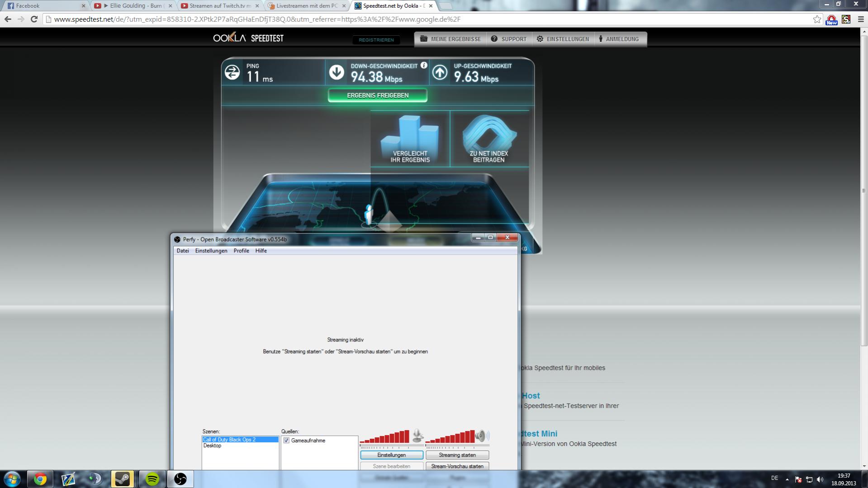Click the download speed arrow icon
This screenshot has height=488, width=868.
tap(337, 72)
